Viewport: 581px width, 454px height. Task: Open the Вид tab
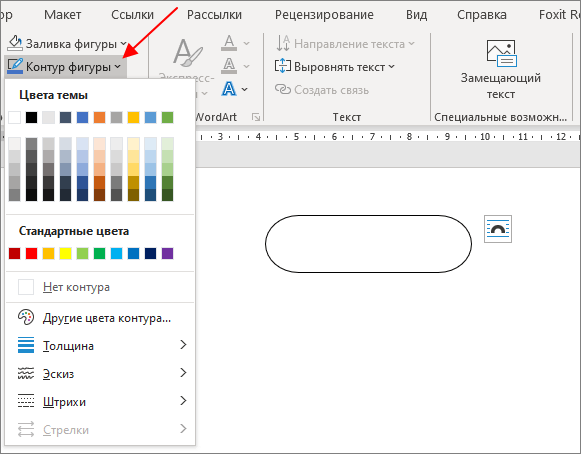416,14
